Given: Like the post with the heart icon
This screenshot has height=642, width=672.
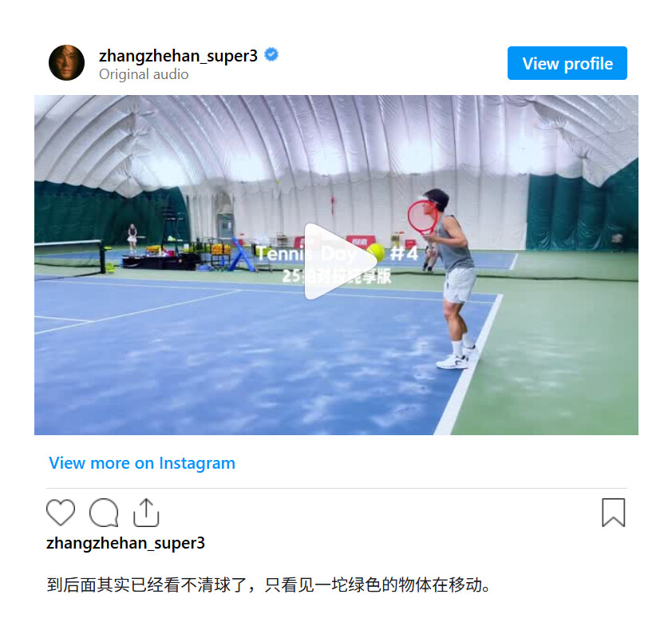Looking at the screenshot, I should click(x=61, y=512).
